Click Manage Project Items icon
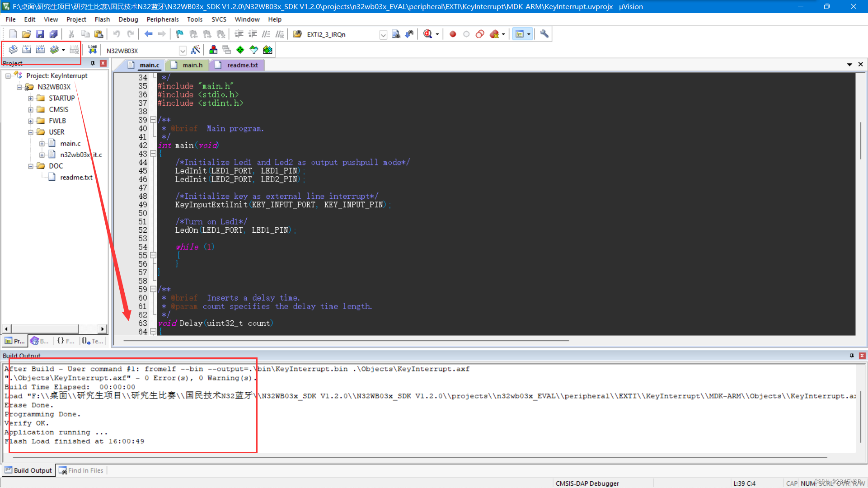Screen dimensions: 868x488 tap(213, 50)
